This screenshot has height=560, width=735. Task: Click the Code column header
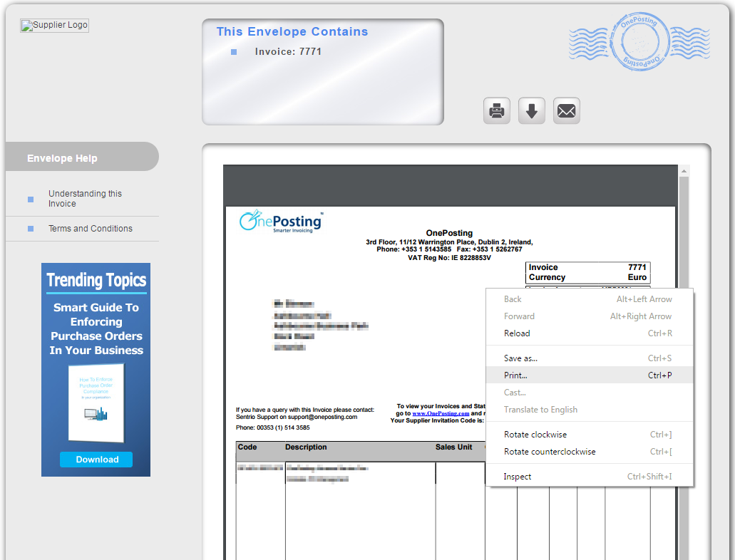tap(247, 447)
